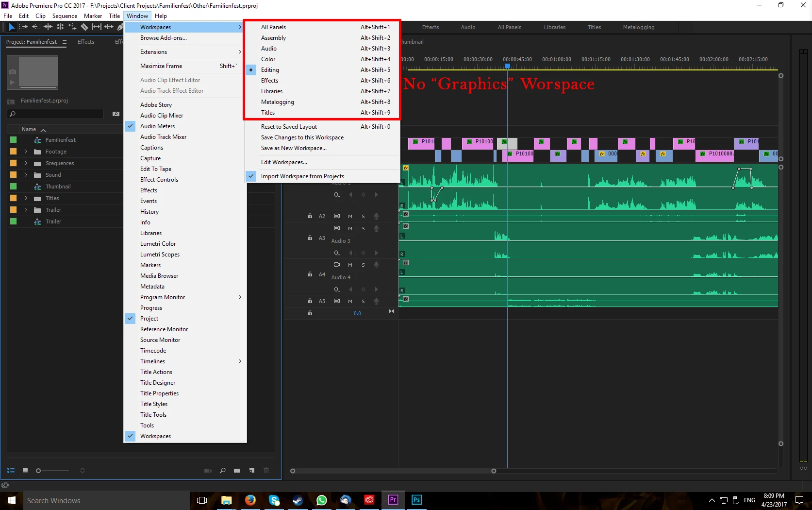Solo track A2
812x510 pixels.
click(x=363, y=216)
